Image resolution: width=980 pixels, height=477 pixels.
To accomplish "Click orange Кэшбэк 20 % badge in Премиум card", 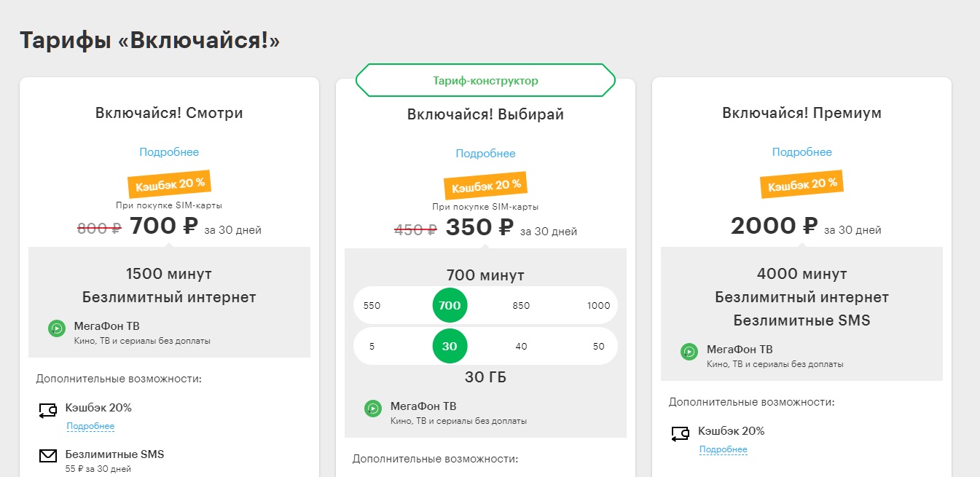I will click(802, 184).
